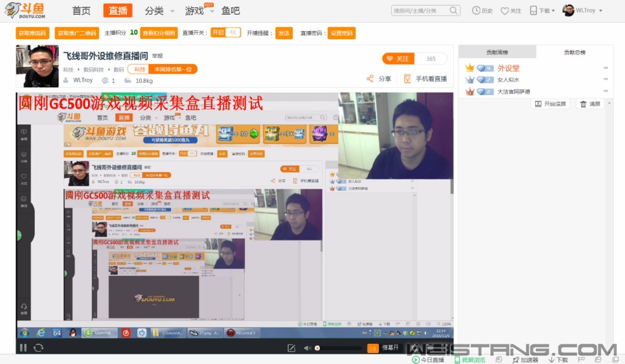The width and height of the screenshot is (625, 364).
Task: Toggle the muted speaker icon
Action: (308, 348)
